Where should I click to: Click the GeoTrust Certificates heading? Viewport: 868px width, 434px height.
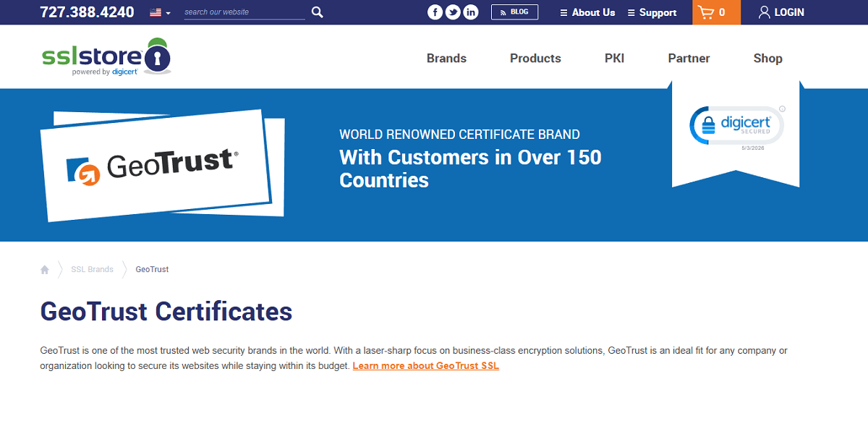pyautogui.click(x=166, y=312)
